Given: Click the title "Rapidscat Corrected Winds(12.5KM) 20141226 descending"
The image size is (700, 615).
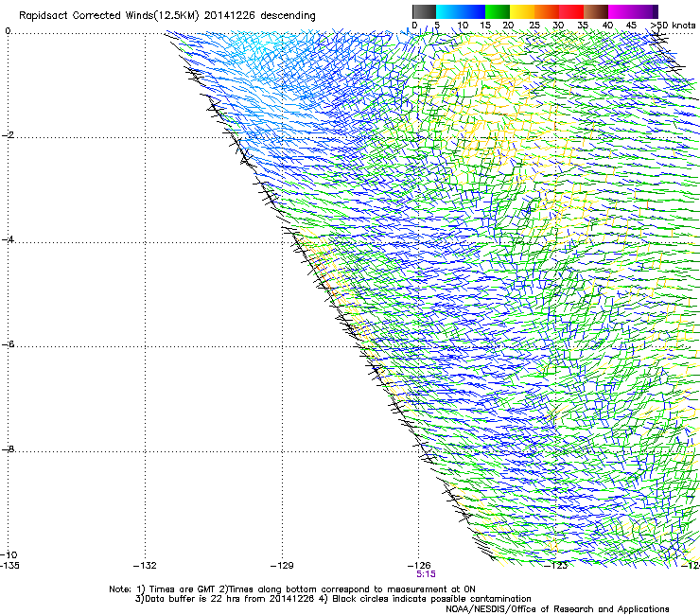Looking at the screenshot, I should pos(167,16).
